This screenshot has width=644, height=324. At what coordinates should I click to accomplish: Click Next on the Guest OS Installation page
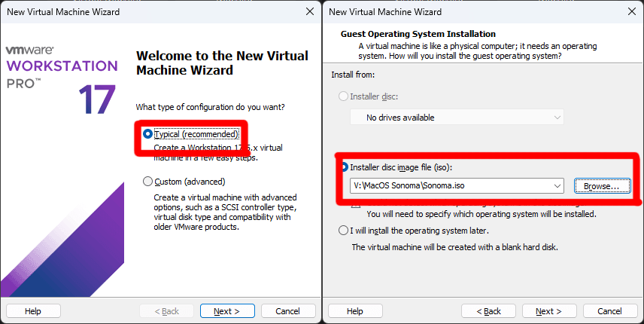(x=549, y=311)
